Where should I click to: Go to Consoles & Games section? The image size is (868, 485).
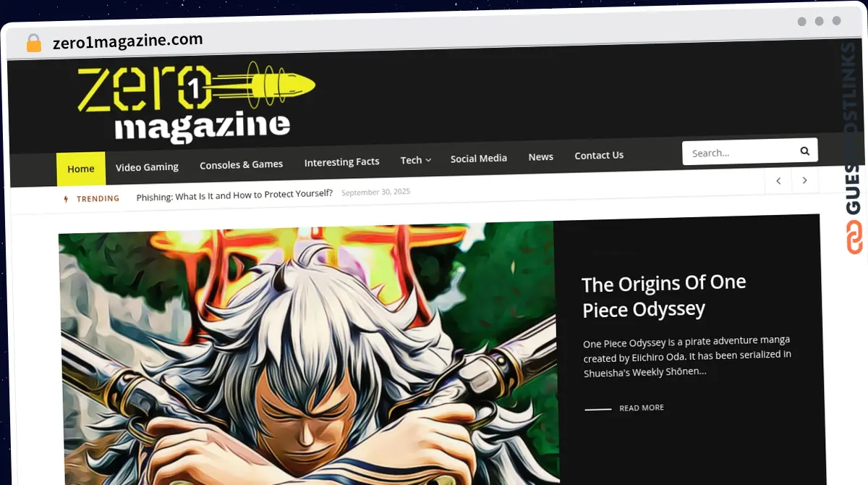click(242, 164)
